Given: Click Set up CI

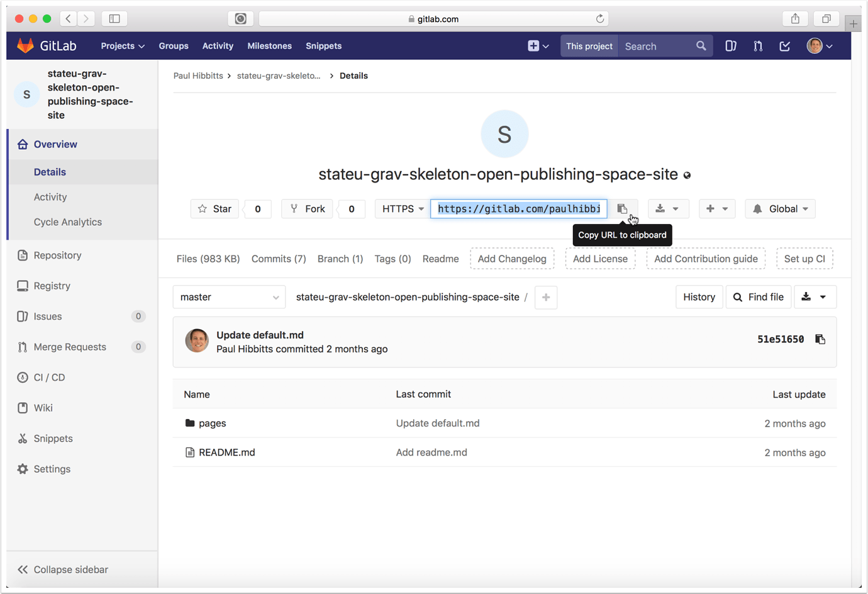Looking at the screenshot, I should 804,259.
